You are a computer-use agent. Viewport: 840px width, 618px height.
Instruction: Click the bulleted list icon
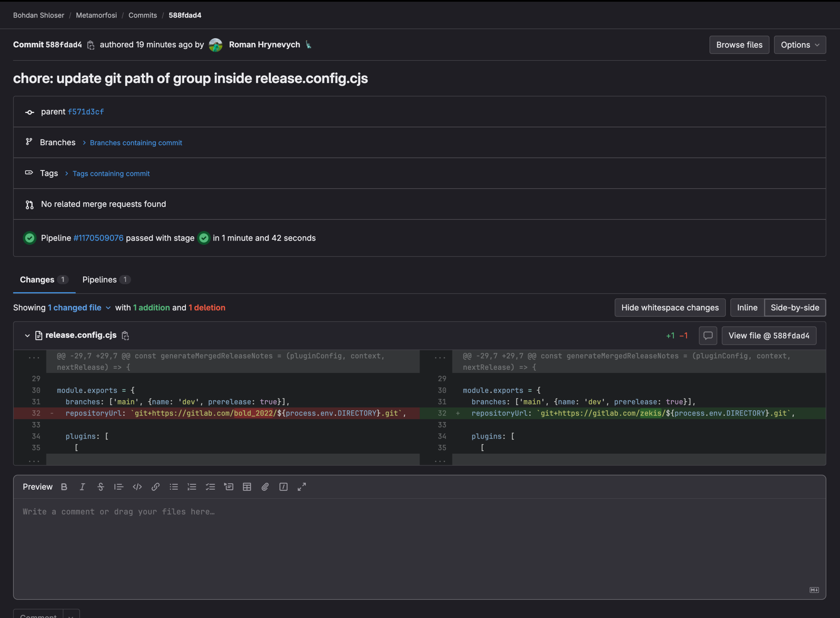(x=173, y=486)
